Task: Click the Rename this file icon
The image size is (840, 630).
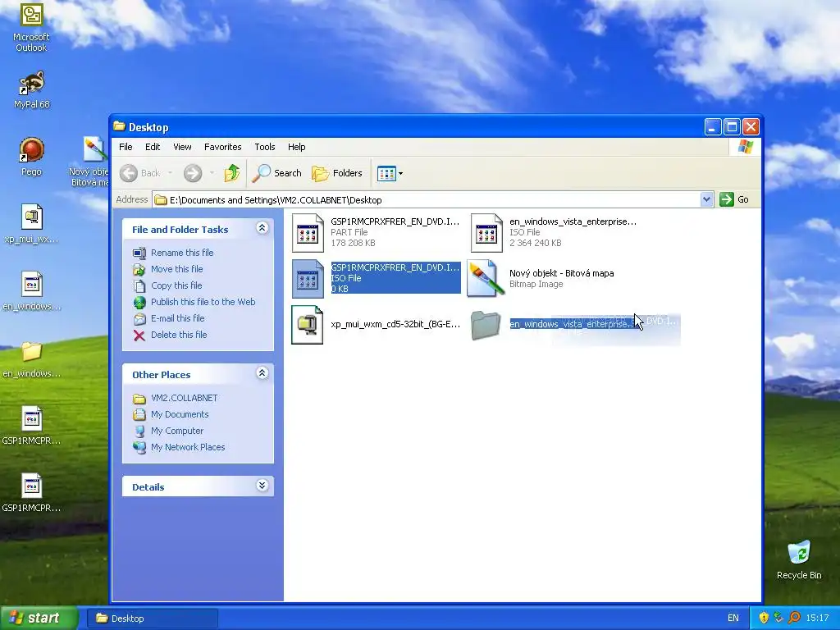Action: click(x=139, y=253)
